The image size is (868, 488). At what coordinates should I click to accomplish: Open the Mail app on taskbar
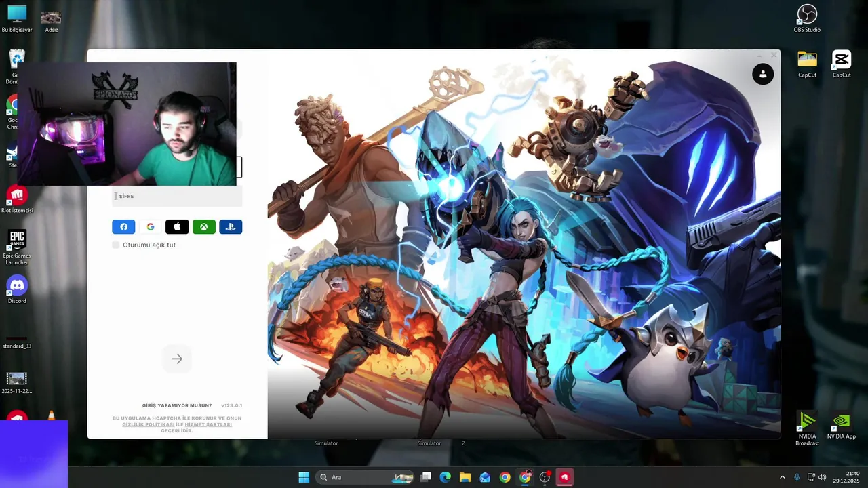click(485, 477)
